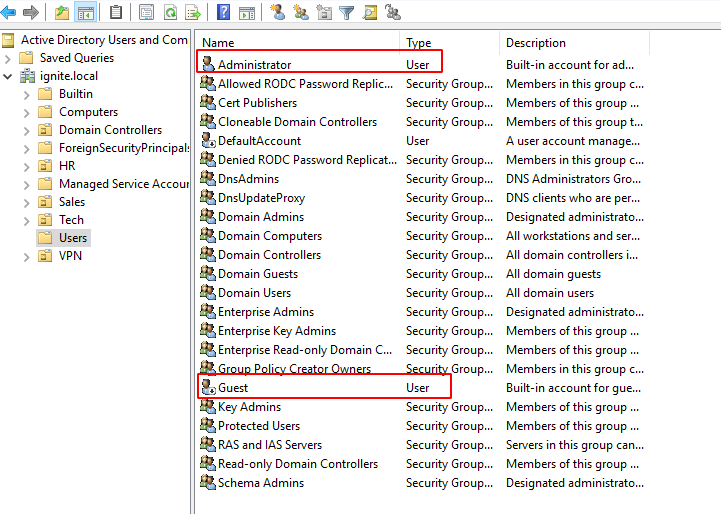Select the Tech OU in tree
721x514 pixels.
pos(71,220)
